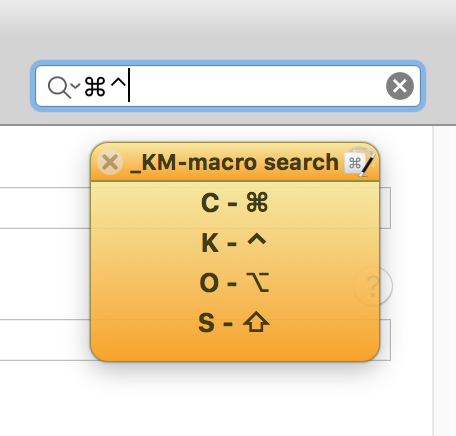Click the magnifying glass search icon
The height and width of the screenshot is (436, 456).
click(x=59, y=87)
